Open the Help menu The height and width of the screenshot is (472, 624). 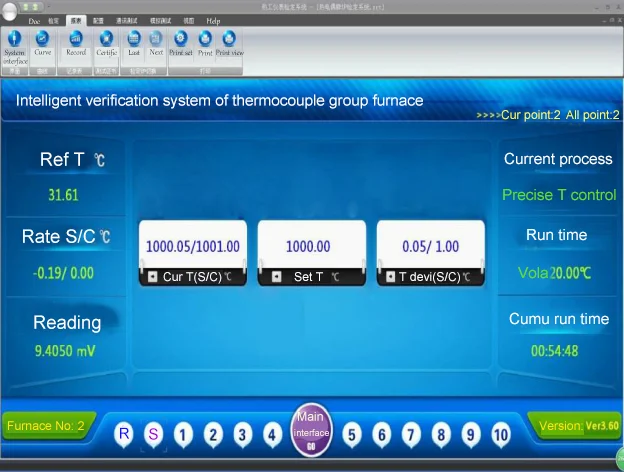pos(213,20)
